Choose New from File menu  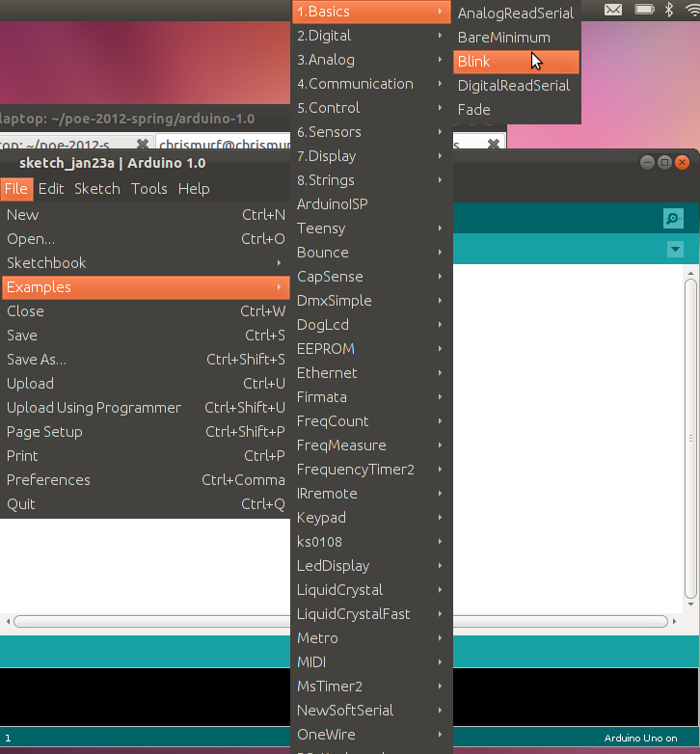pyautogui.click(x=146, y=215)
